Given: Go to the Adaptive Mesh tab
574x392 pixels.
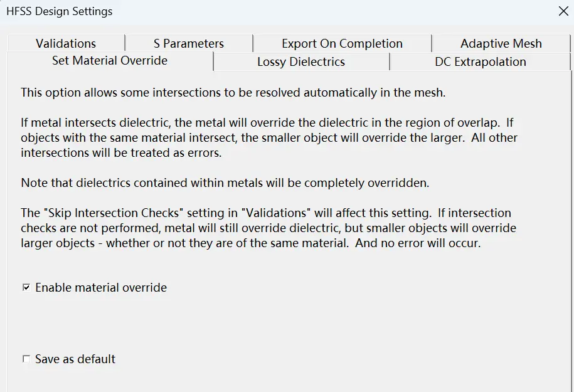Looking at the screenshot, I should (x=501, y=43).
